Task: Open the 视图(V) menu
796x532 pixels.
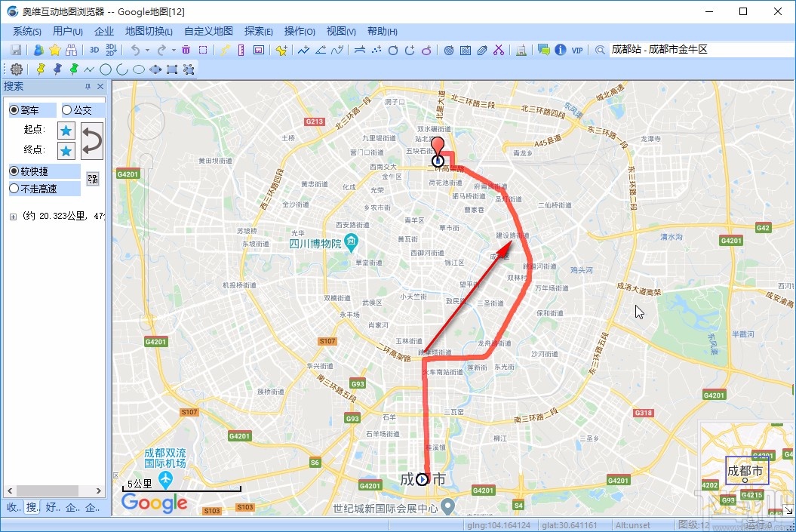Action: tap(341, 32)
